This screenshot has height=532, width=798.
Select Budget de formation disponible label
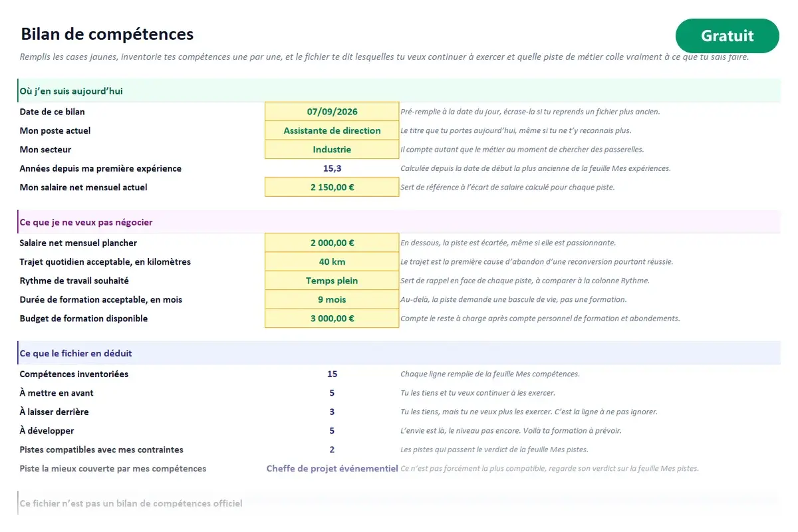[x=84, y=319]
